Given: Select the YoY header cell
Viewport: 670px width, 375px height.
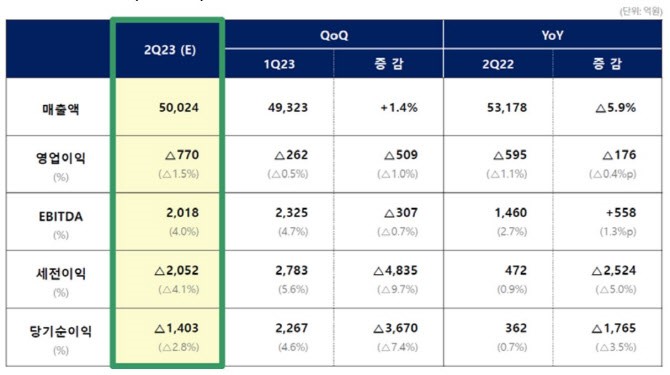Looking at the screenshot, I should tap(552, 35).
